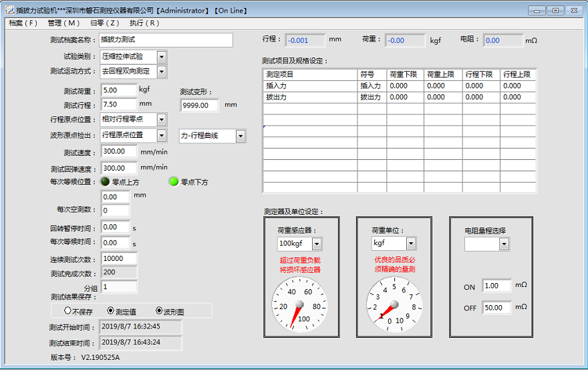Open the 荷重感应器 100kgf dropdown
The height and width of the screenshot is (370, 588).
[316, 244]
